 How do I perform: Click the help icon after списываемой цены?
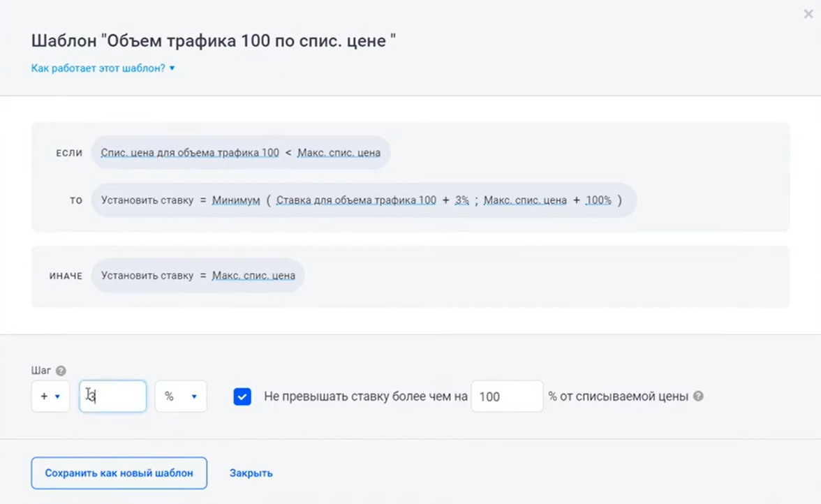pos(697,396)
